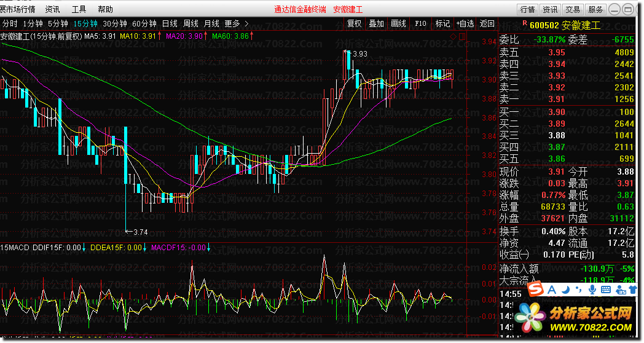This screenshot has height=343, width=644.
Task: Switch to the 60分钟 period tab
Action: tap(144, 23)
